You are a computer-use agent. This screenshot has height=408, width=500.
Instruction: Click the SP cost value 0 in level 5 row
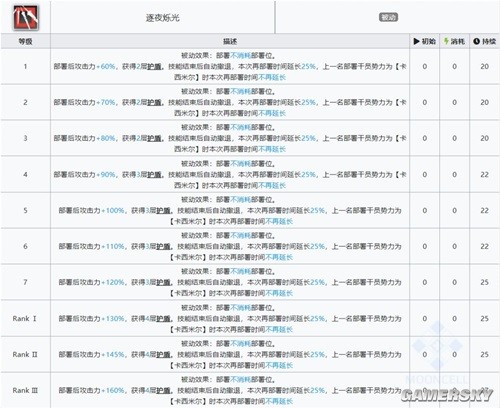(454, 211)
